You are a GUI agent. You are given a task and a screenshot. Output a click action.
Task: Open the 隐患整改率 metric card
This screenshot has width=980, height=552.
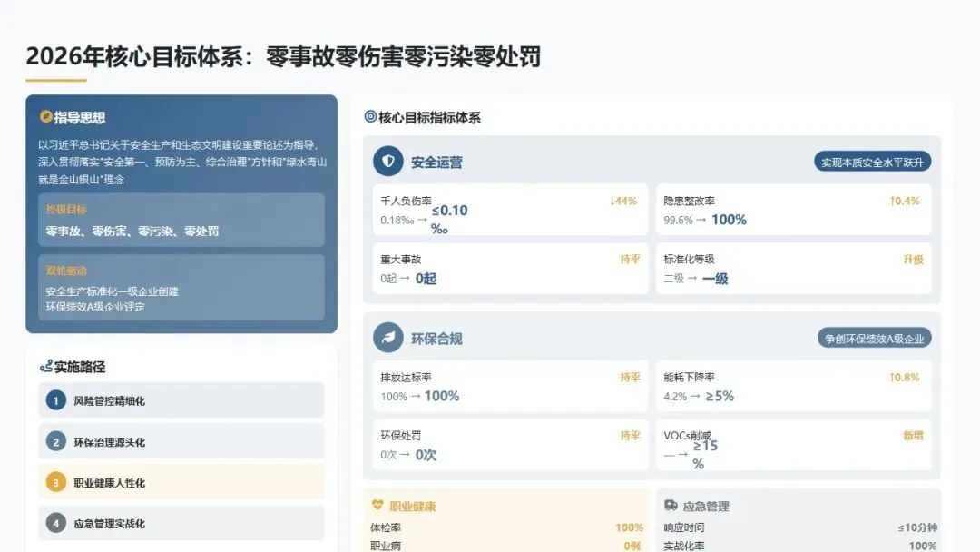pyautogui.click(x=793, y=210)
